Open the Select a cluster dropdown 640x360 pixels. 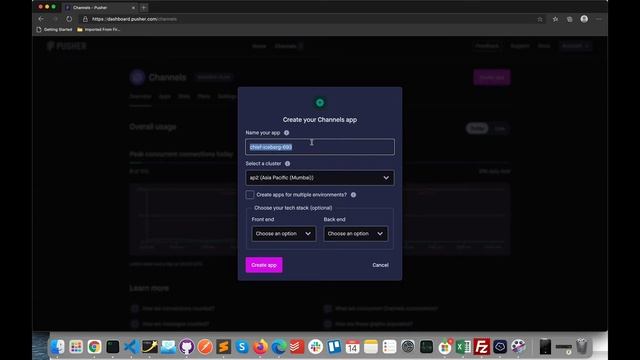(320, 178)
